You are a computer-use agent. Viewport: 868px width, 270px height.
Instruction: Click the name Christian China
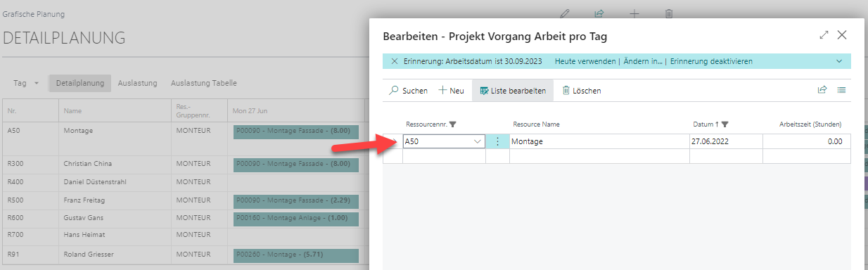point(87,164)
